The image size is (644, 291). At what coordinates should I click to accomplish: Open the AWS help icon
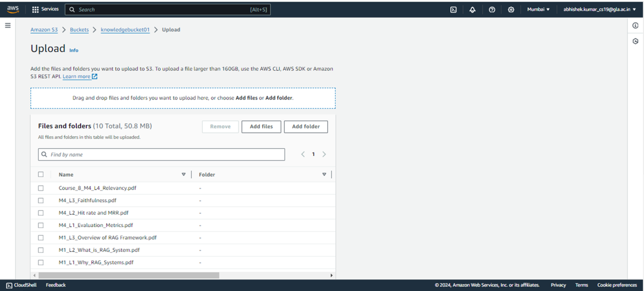492,9
